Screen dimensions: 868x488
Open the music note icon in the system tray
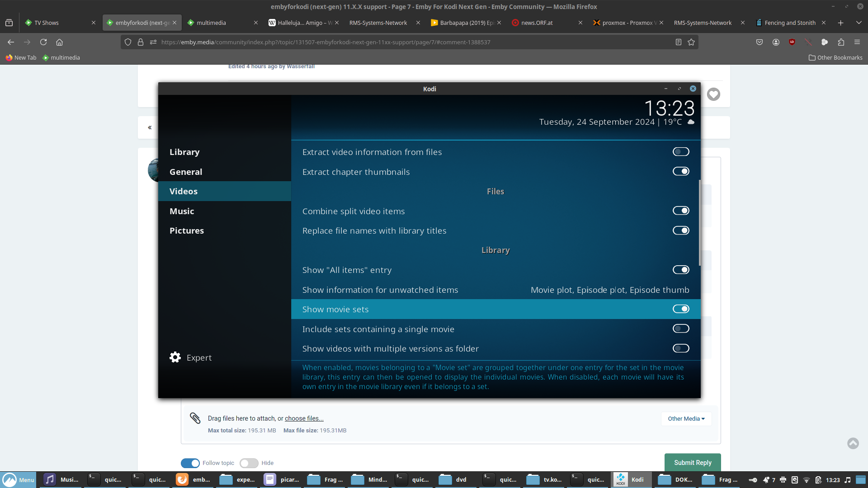847,480
